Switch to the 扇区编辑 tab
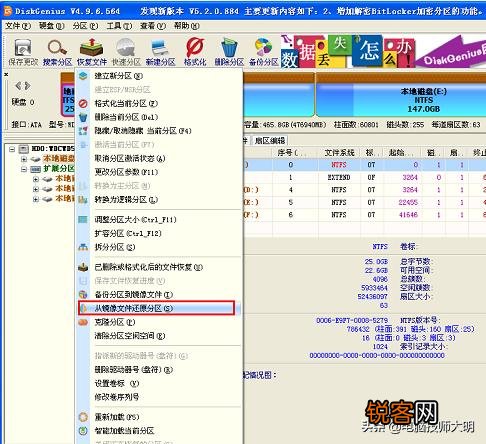Image resolution: width=486 pixels, height=444 pixels. (x=270, y=141)
